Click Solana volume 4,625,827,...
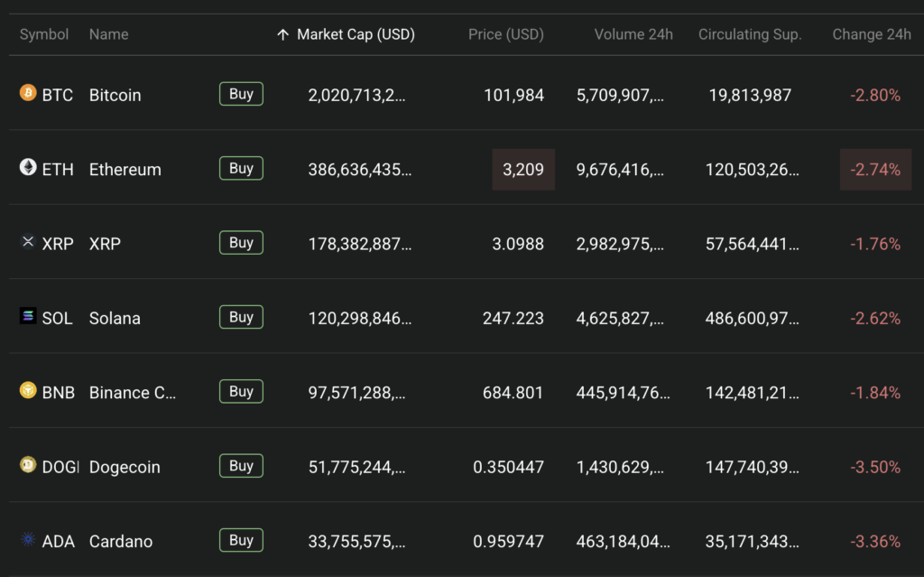924x577 pixels. point(620,318)
